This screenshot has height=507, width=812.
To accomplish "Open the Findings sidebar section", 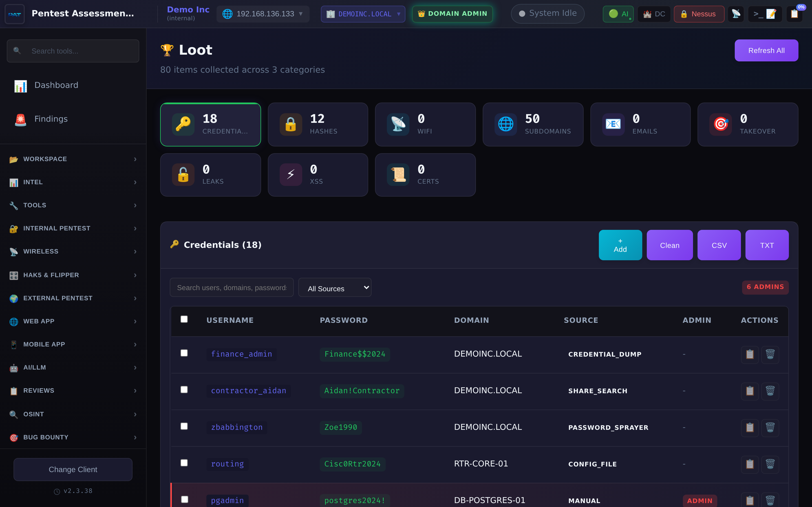I will tap(51, 118).
